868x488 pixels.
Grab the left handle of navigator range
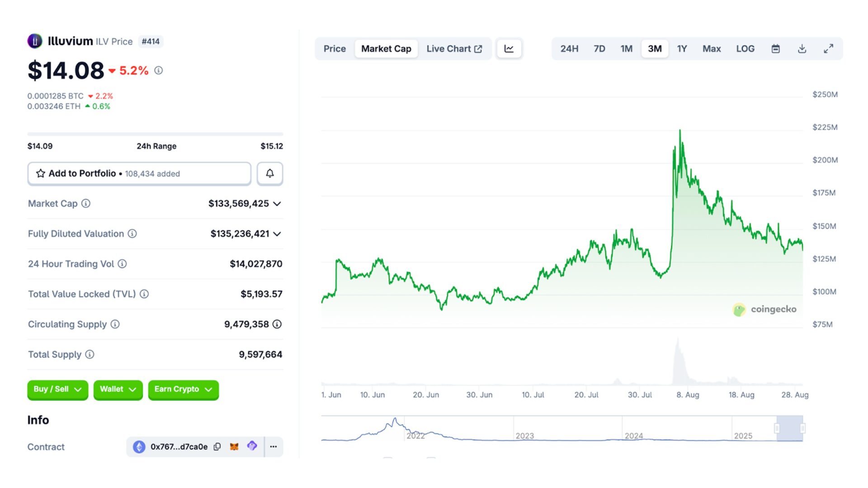[777, 428]
